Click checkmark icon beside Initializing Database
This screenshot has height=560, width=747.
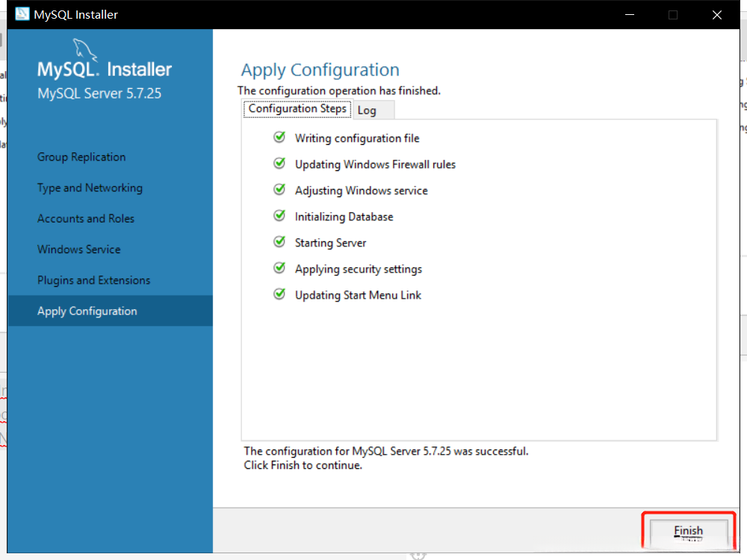(x=279, y=217)
